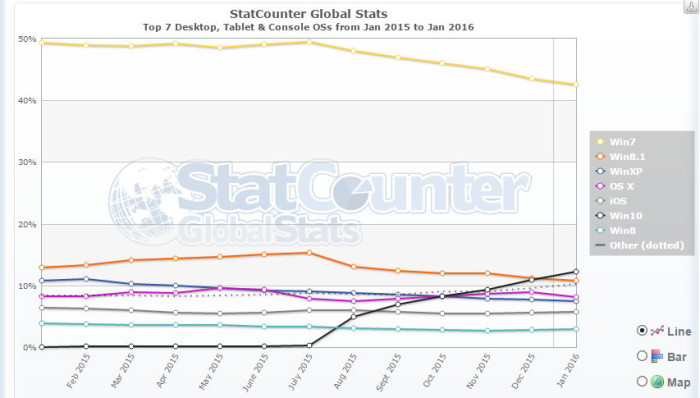Select the Bar chart radio button
This screenshot has height=398, width=700.
pos(642,356)
